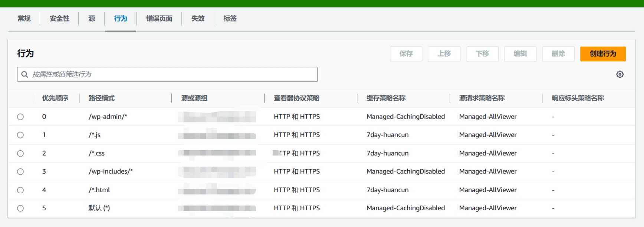Open the 安全性 tab
Viewport: 644px width, 227px height.
pos(59,19)
